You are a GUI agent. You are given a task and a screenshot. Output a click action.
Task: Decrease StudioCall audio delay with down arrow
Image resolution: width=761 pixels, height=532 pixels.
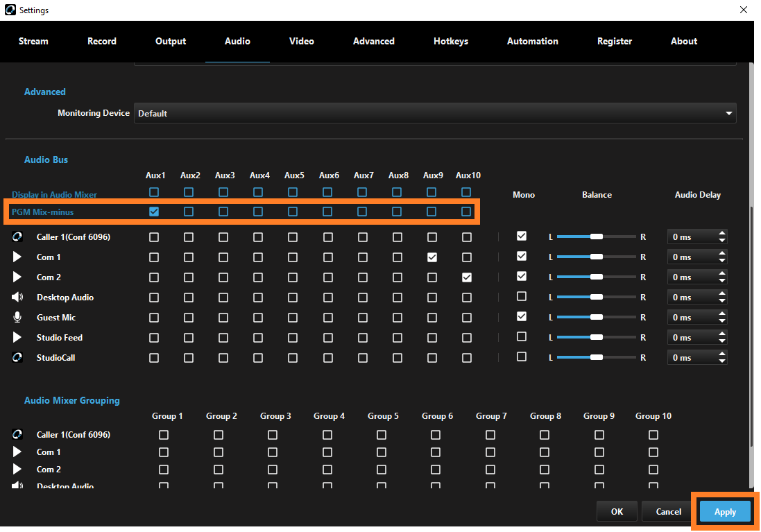[x=721, y=361]
